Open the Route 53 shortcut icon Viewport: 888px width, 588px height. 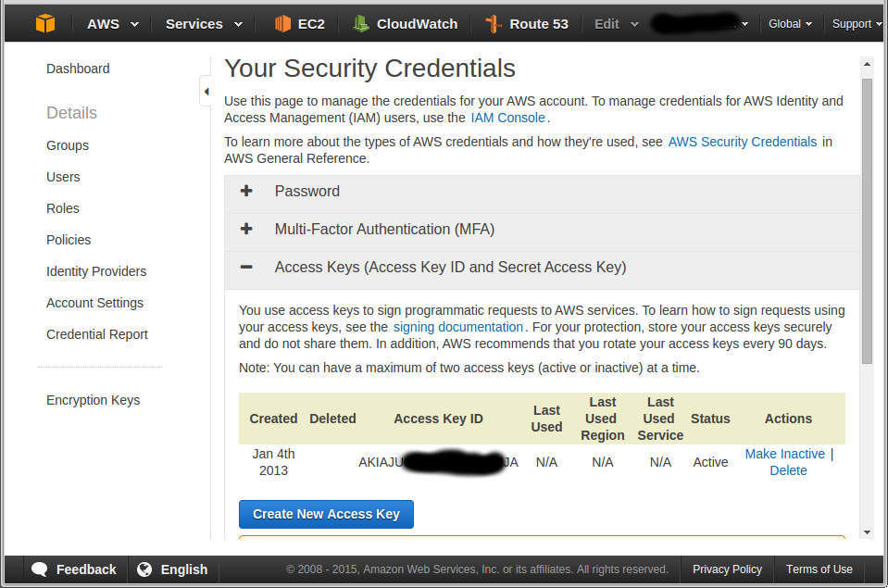(494, 23)
